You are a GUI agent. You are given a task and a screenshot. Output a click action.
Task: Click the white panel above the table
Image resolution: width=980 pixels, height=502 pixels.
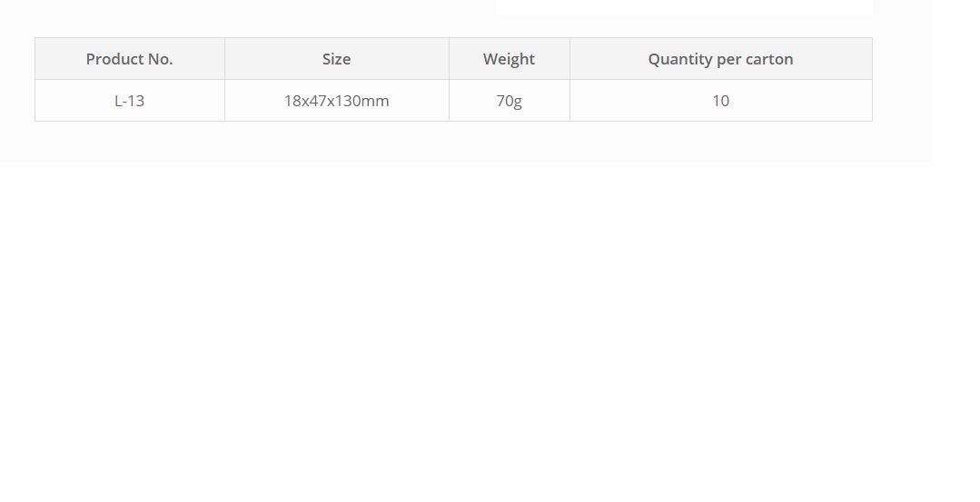coord(684,7)
